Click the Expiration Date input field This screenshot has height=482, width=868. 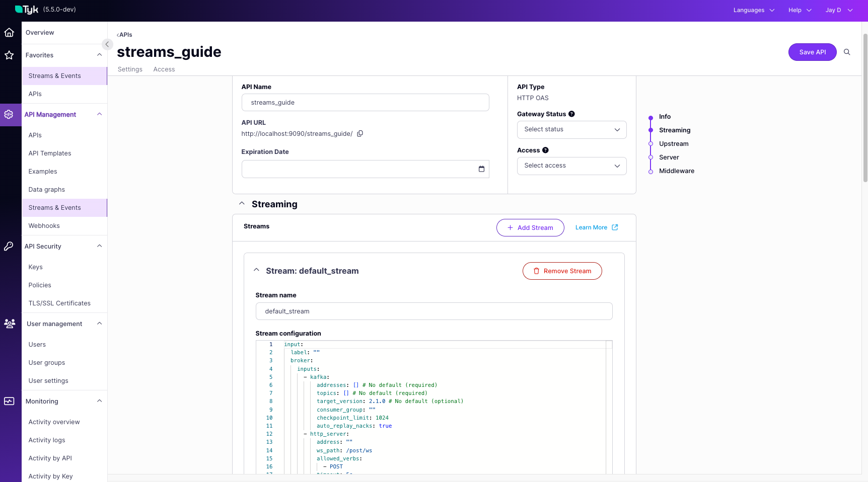point(366,169)
